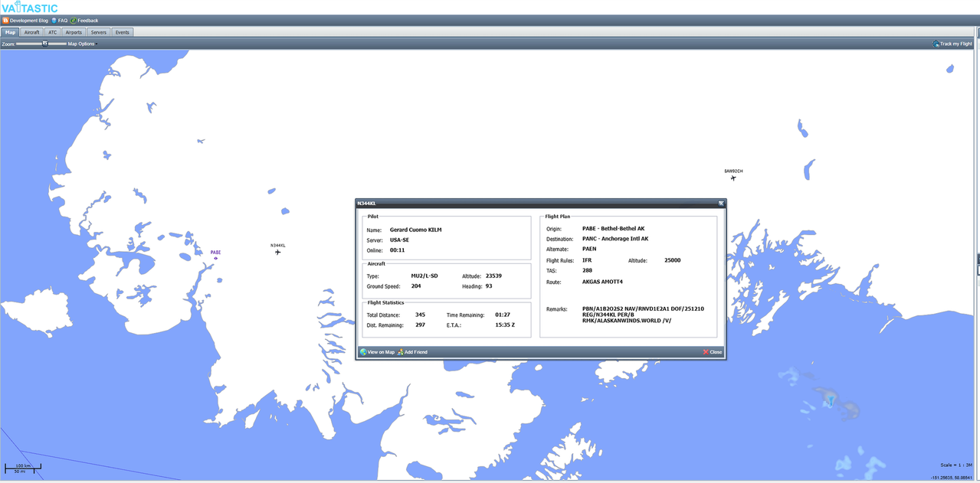
Task: Click the VATTASTIC logo
Action: pos(29,8)
